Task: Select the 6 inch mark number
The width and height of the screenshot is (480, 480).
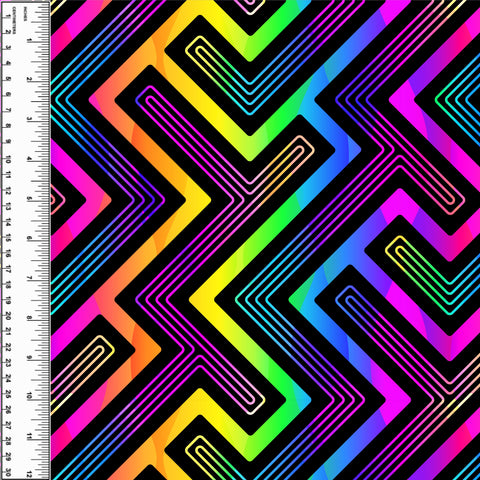Action: point(29,238)
